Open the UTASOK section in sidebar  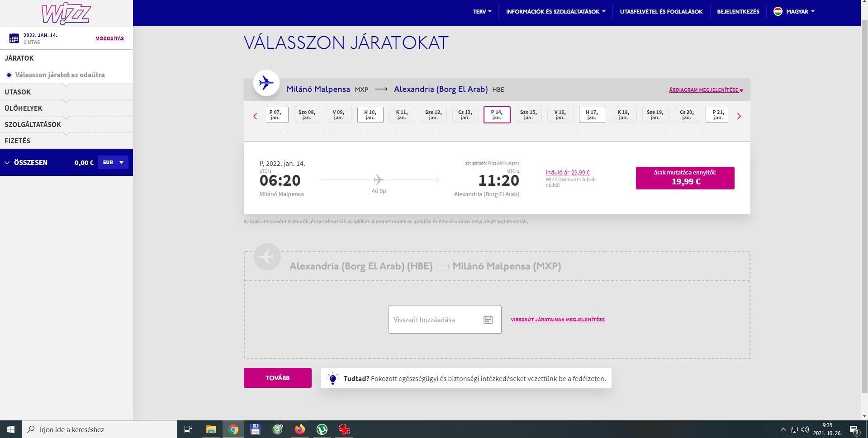(x=18, y=92)
